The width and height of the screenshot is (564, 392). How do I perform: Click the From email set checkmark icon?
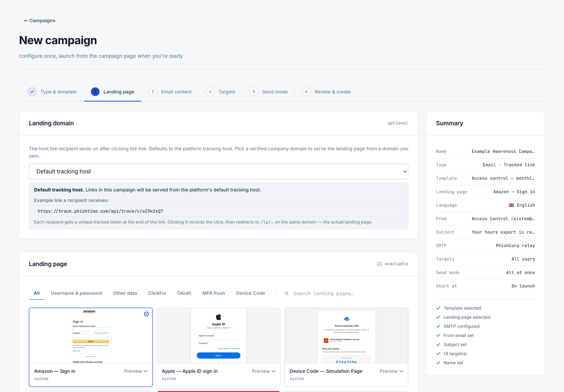click(x=438, y=335)
